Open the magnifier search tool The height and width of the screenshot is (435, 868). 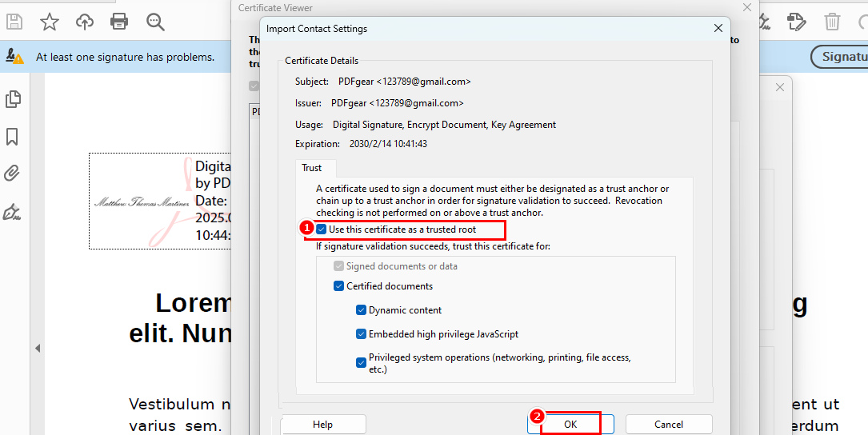[155, 22]
